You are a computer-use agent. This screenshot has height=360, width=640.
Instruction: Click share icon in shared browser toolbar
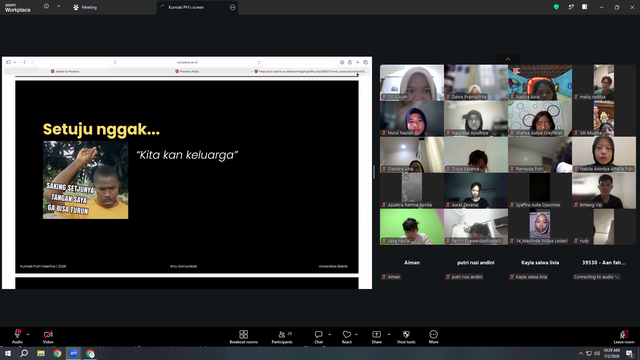pyautogui.click(x=350, y=62)
